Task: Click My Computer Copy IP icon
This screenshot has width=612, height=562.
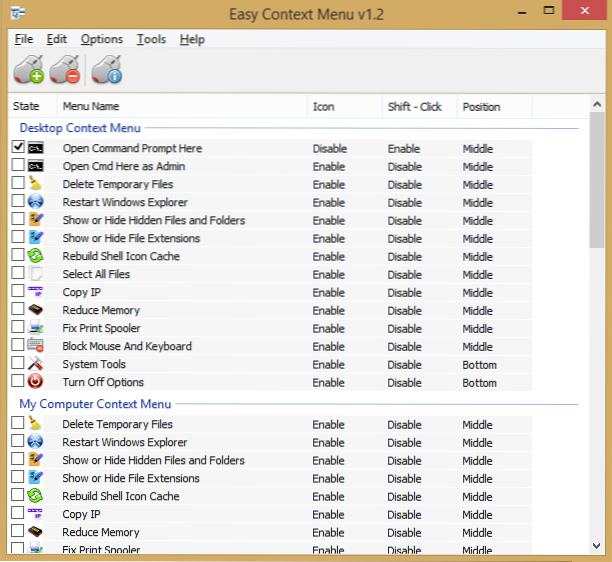Action: [x=36, y=514]
